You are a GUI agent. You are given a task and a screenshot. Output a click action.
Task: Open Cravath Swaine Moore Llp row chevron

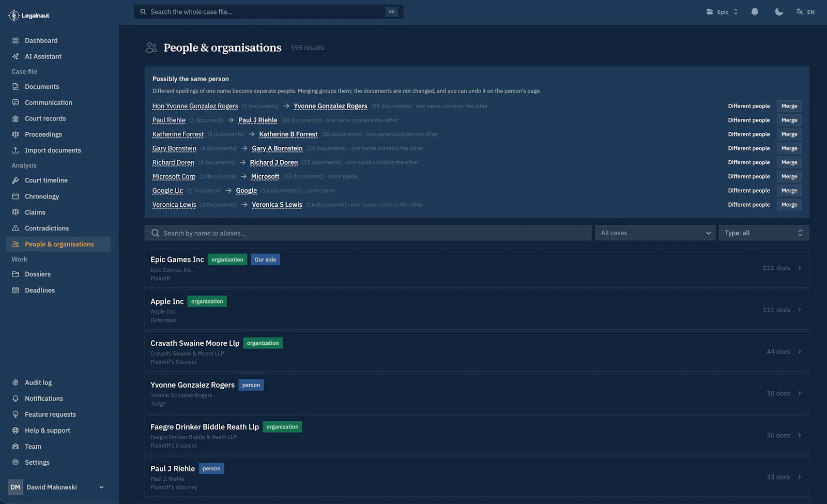[800, 352]
